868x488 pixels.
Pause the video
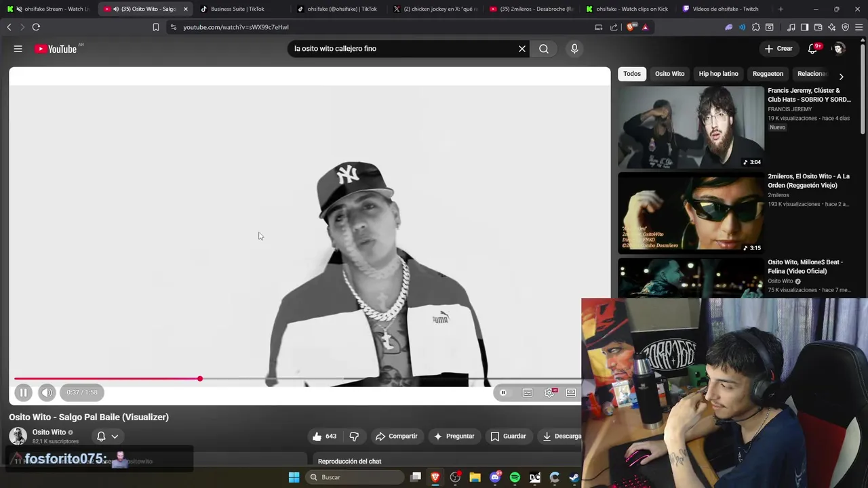pyautogui.click(x=23, y=392)
